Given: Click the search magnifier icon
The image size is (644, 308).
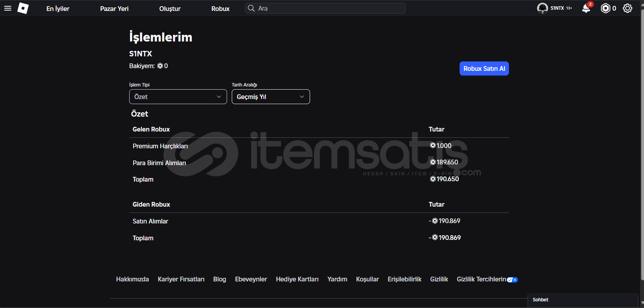Looking at the screenshot, I should pyautogui.click(x=251, y=8).
